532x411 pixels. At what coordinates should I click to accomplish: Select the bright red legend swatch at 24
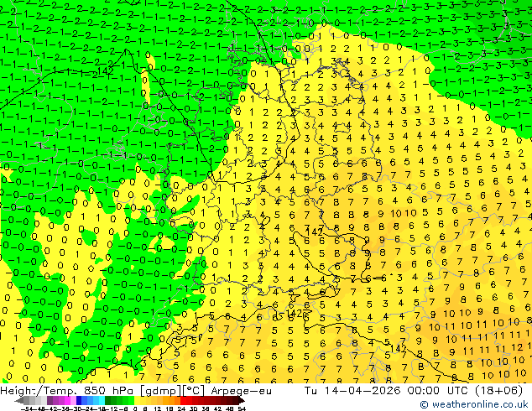183,400
